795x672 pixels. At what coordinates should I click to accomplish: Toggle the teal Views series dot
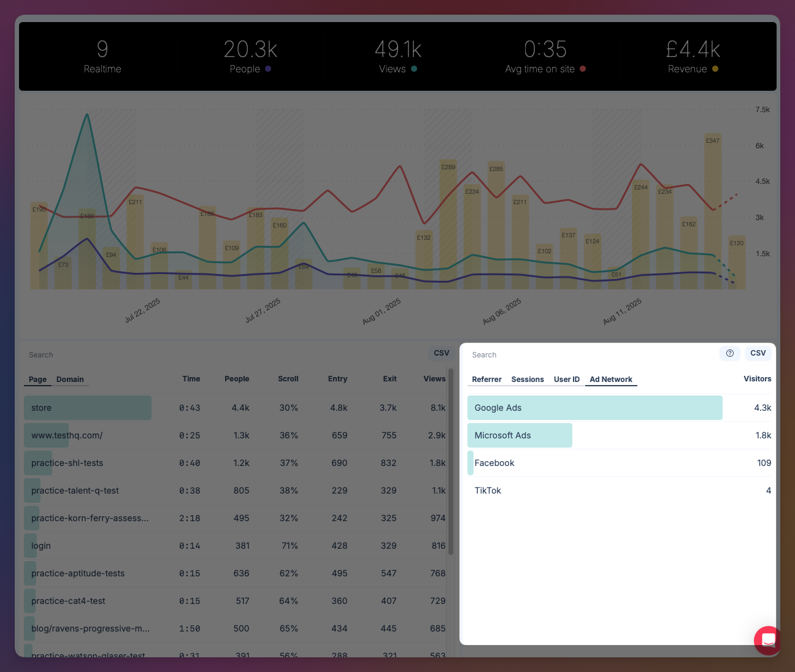point(414,69)
